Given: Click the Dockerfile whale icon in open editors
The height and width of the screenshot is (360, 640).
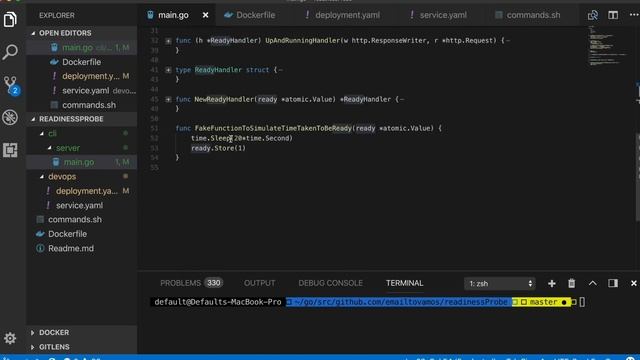Looking at the screenshot, I should (x=54, y=62).
